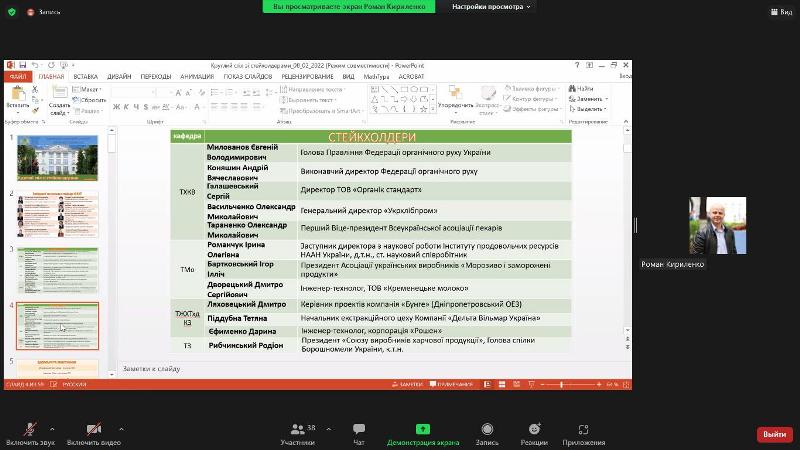Open Направление текста dropdown
Image resolution: width=800 pixels, height=450 pixels.
[312, 89]
